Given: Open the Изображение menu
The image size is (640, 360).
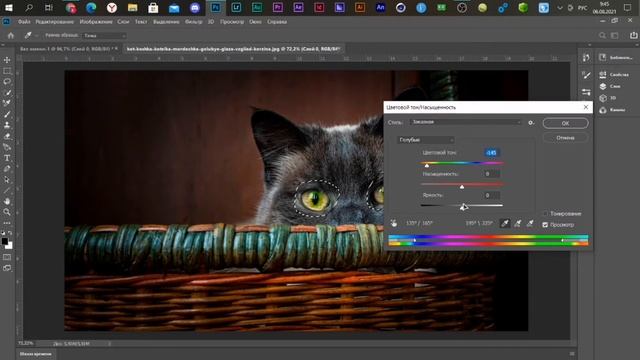Looking at the screenshot, I should coord(96,22).
